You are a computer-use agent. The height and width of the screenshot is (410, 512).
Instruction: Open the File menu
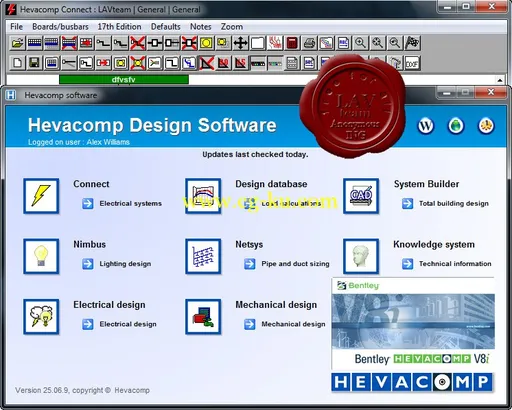[16, 27]
